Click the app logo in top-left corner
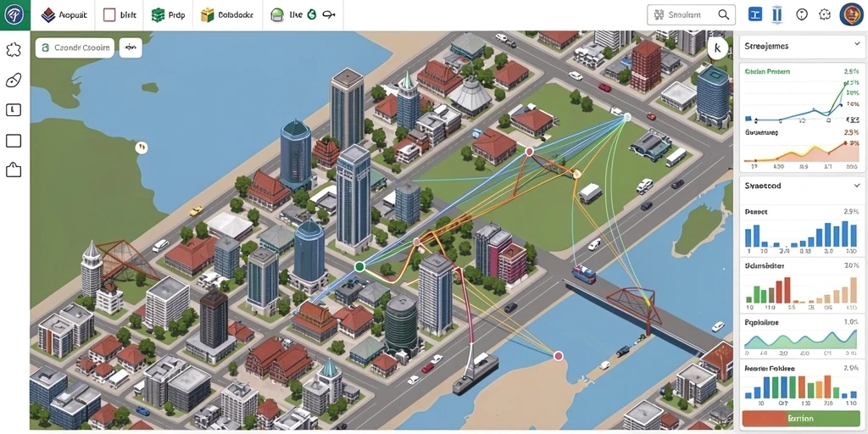The image size is (868, 434). tap(14, 15)
